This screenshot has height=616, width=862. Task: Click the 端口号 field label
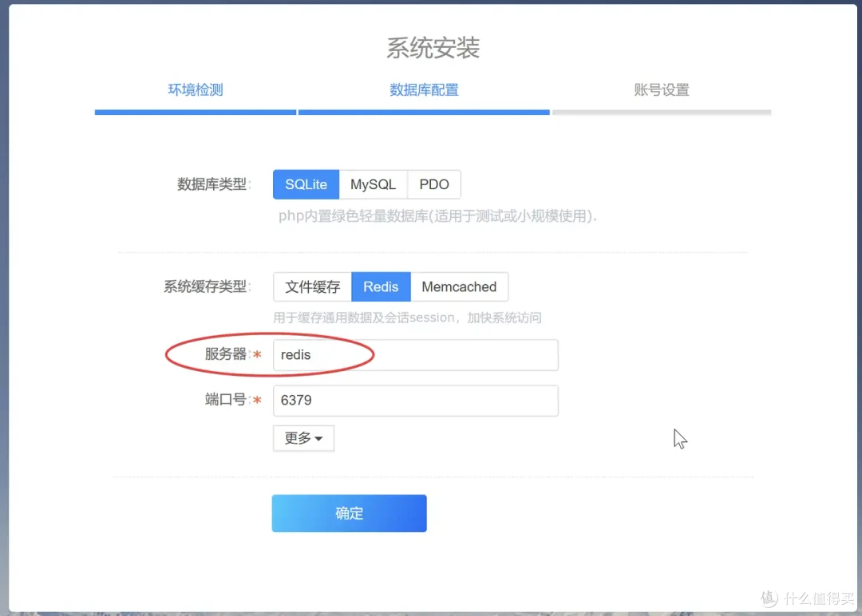(x=225, y=400)
